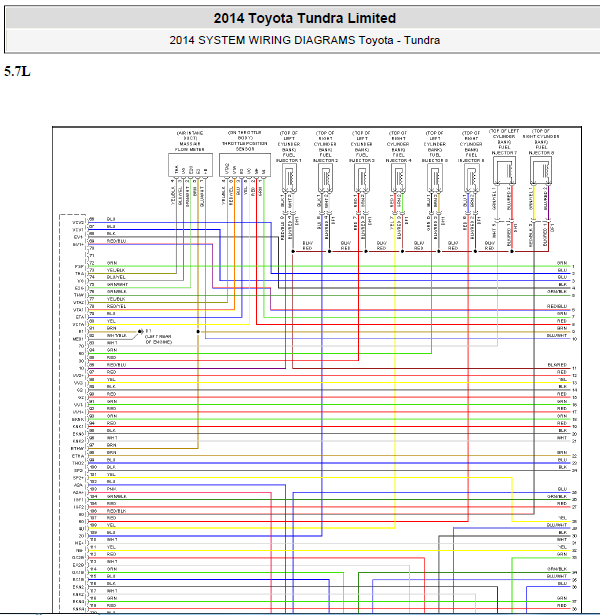600x615 pixels.
Task: Click the 'BLK/RED' label at right-side connector 11
Action: pos(557,365)
